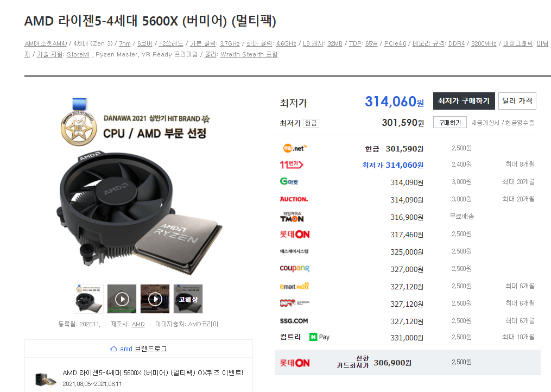Open the emart mall logo
This screenshot has width=551, height=392.
click(294, 286)
